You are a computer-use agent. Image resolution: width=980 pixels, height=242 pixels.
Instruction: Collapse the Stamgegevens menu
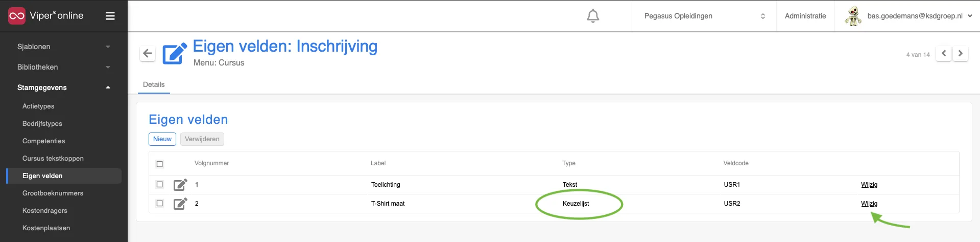coord(64,87)
